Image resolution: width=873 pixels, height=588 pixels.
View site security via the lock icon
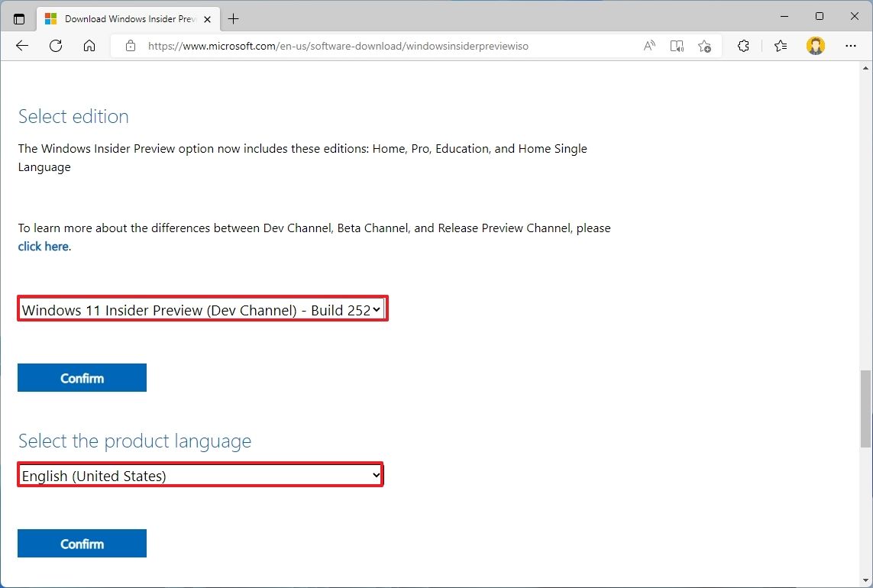tap(130, 46)
